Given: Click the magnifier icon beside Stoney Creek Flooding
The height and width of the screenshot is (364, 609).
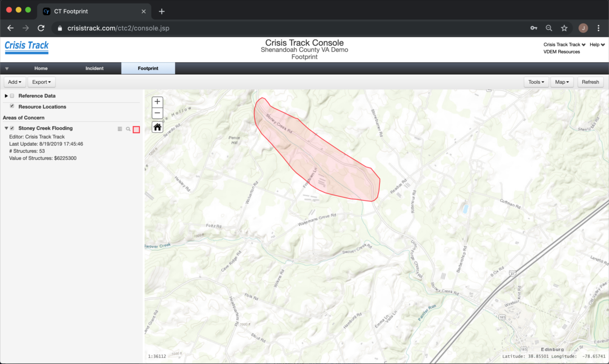Looking at the screenshot, I should click(x=128, y=128).
